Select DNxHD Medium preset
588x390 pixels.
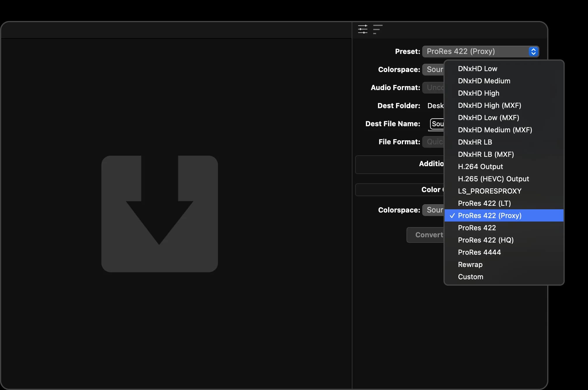tap(504, 81)
